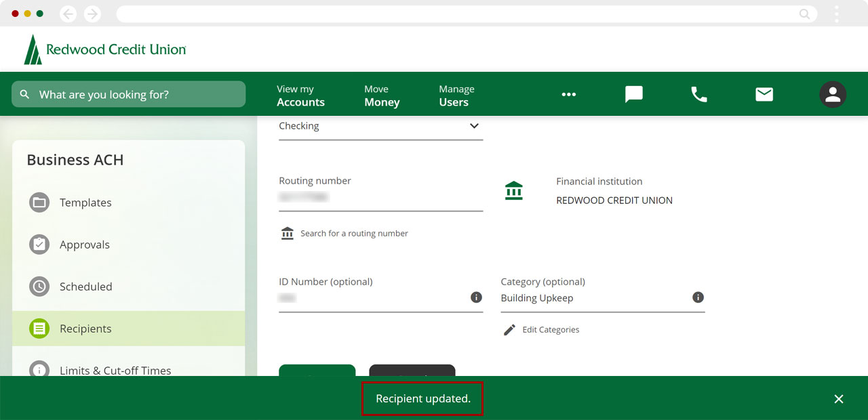Viewport: 868px width, 420px height.
Task: Click the 'Recipient updated.' message text
Action: point(423,399)
